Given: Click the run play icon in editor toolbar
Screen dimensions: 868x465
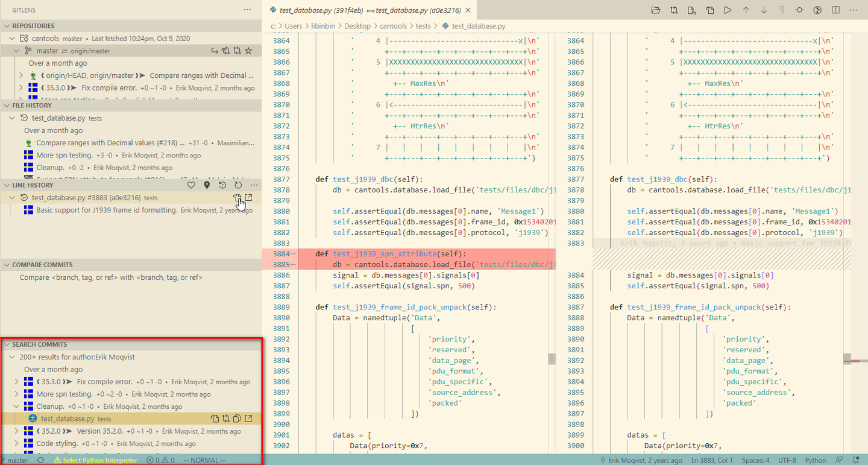Looking at the screenshot, I should tap(728, 10).
